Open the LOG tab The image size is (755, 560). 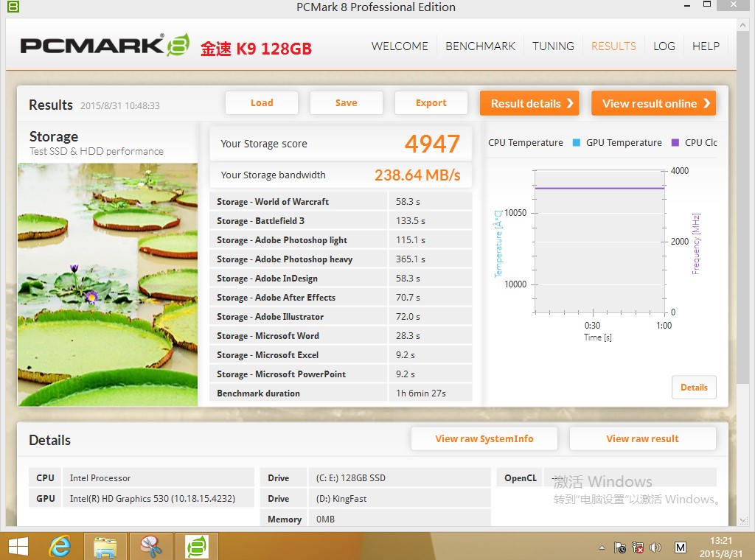tap(664, 46)
